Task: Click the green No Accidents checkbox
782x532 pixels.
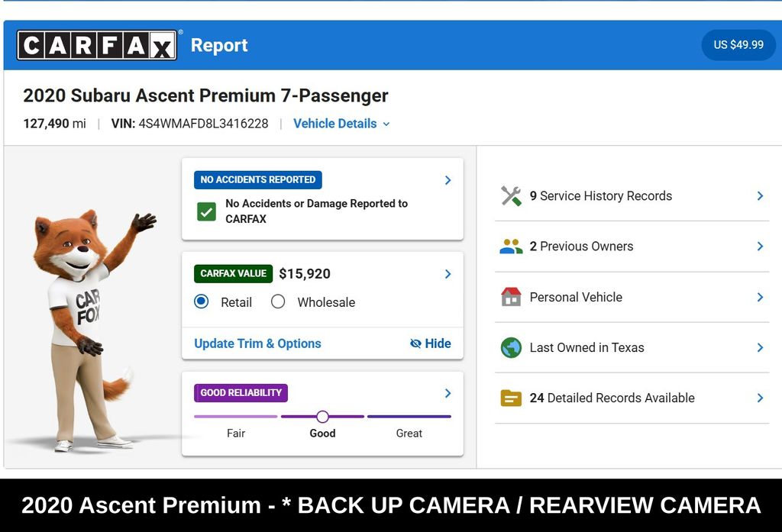Action: [x=206, y=211]
